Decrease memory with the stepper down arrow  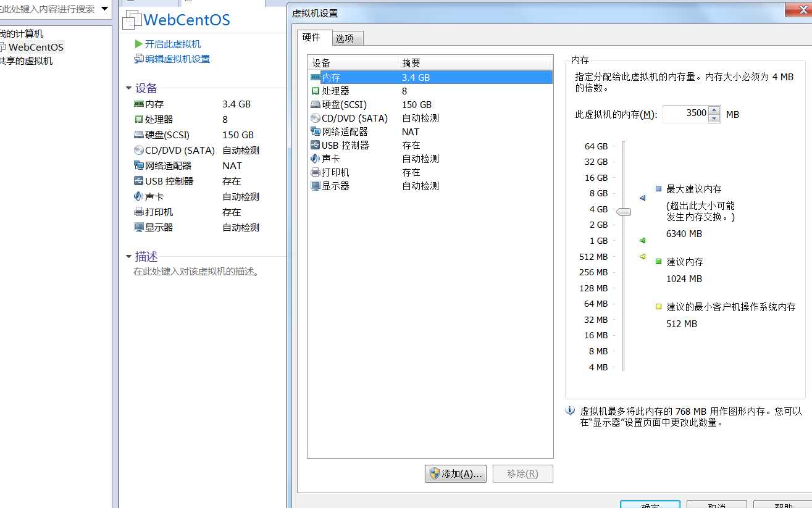[714, 119]
